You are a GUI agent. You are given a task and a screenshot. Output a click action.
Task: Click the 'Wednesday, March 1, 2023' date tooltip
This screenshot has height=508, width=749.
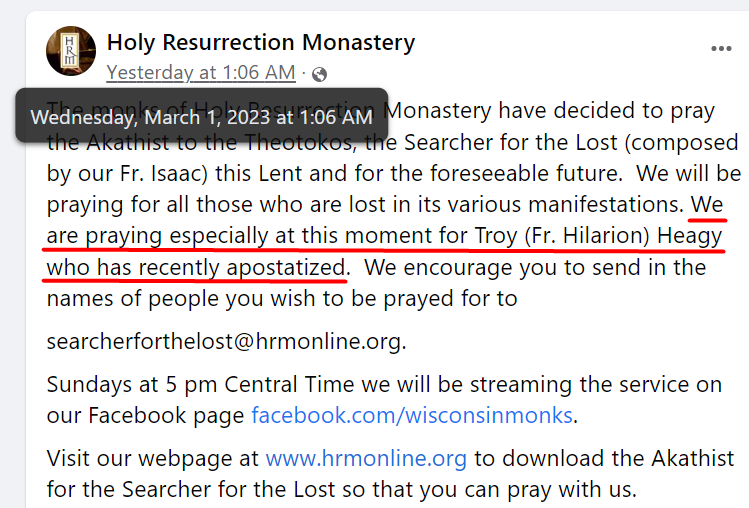pos(202,116)
